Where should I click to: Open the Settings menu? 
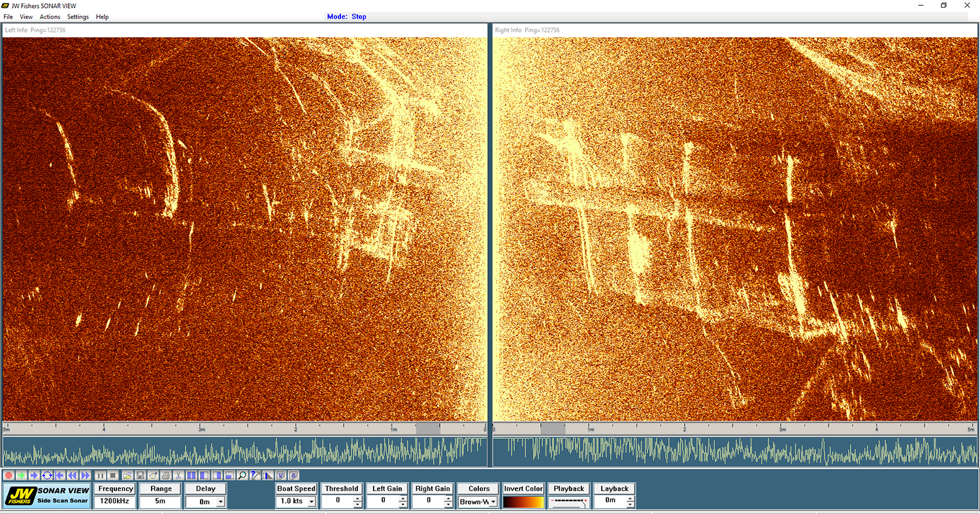[78, 16]
